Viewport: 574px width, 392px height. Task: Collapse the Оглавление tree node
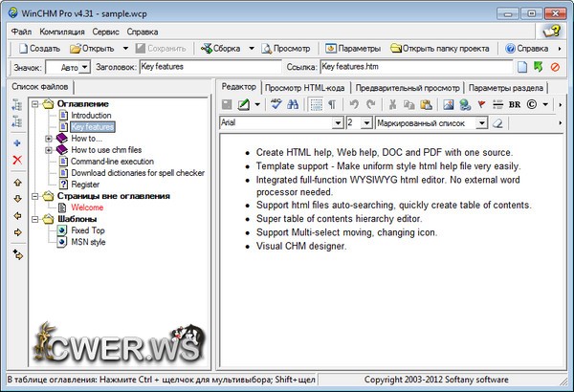[34, 104]
